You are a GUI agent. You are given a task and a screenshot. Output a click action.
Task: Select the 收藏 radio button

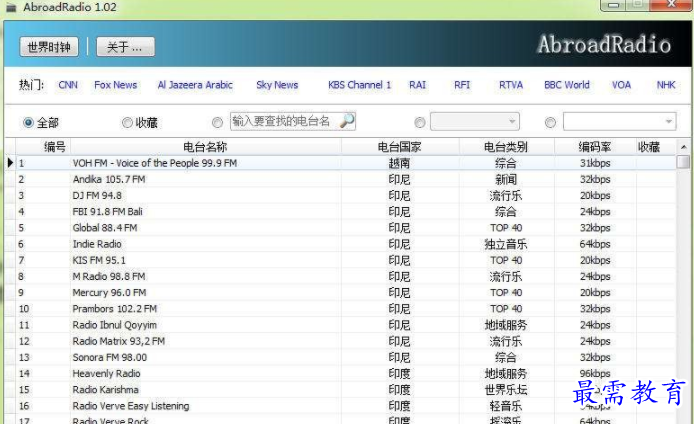tap(127, 122)
